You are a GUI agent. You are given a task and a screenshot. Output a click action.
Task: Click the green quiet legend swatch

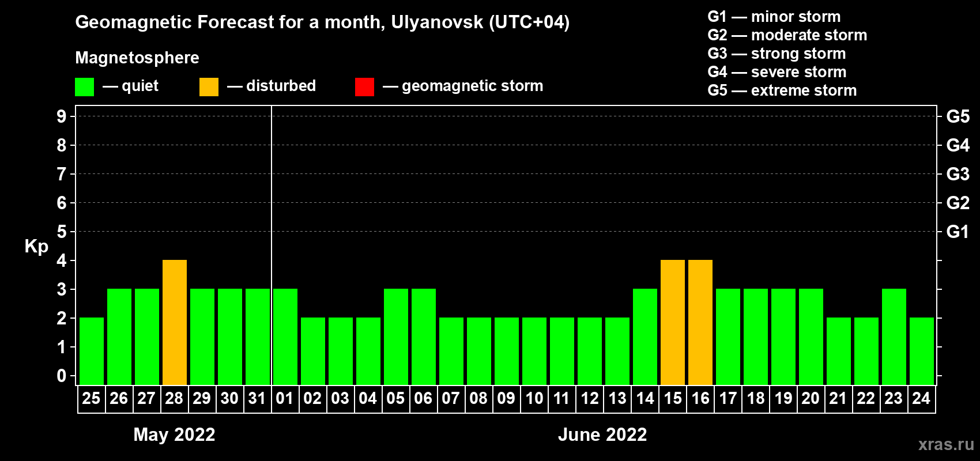point(84,87)
